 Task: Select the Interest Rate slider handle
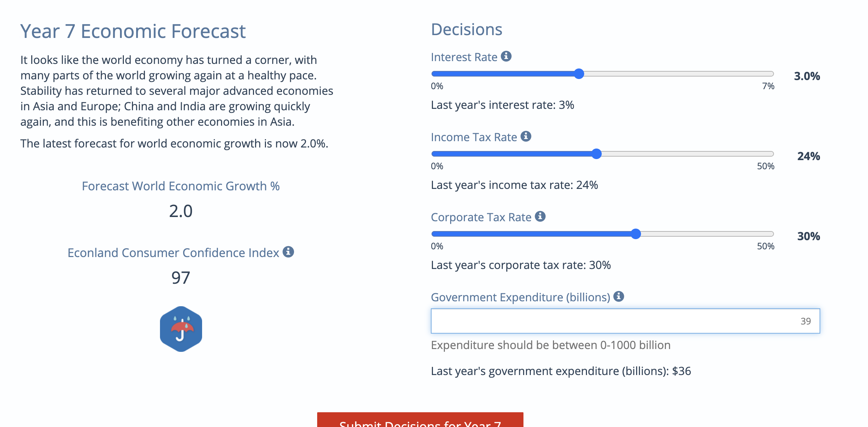click(579, 74)
